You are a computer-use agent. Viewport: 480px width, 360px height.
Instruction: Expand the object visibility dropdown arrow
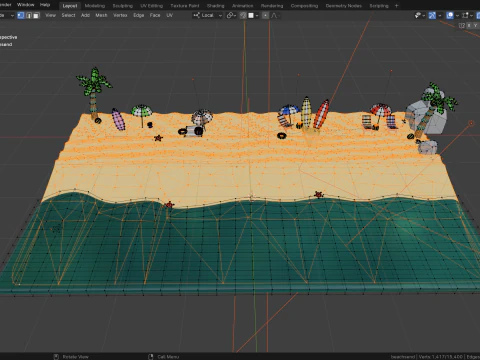coord(424,15)
